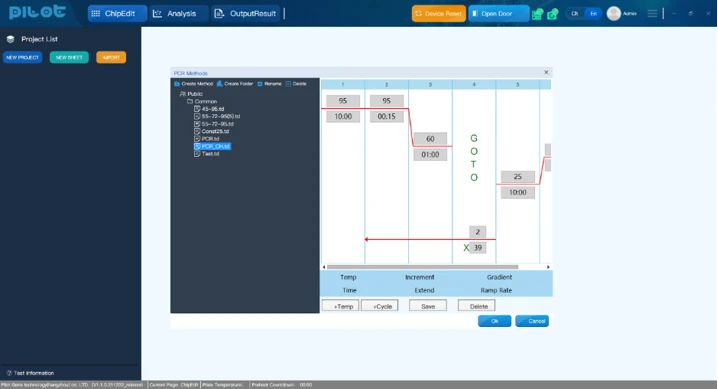Click the cycle count field 39
The height and width of the screenshot is (389, 718).
[478, 248]
